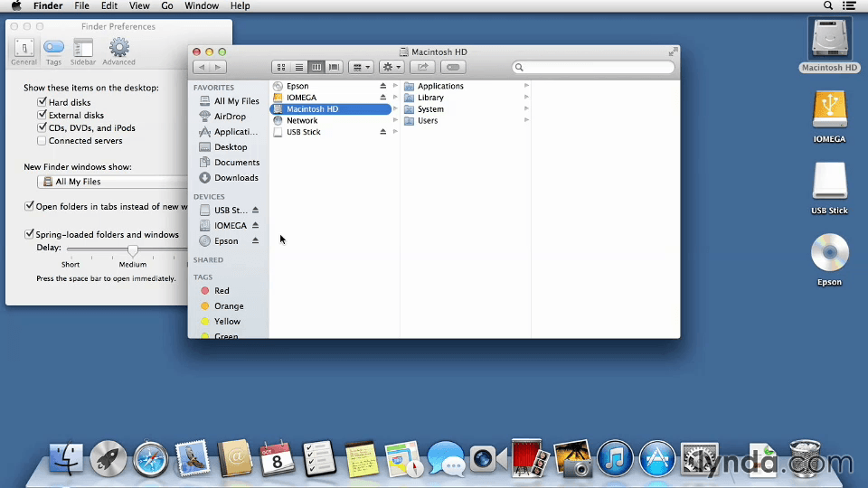This screenshot has width=868, height=488.
Task: Open the View menu
Action: tap(139, 5)
